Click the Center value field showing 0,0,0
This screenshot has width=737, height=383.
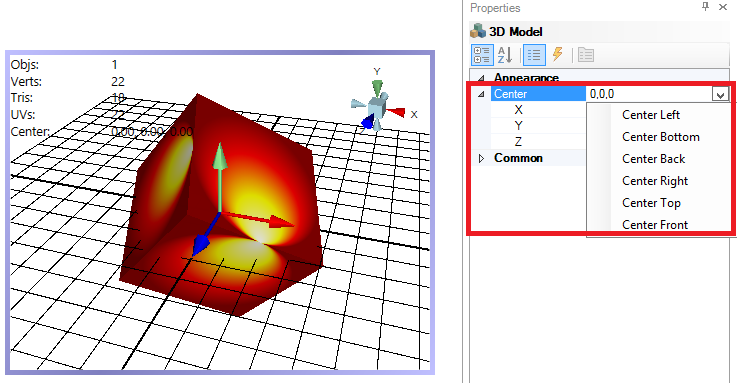649,94
